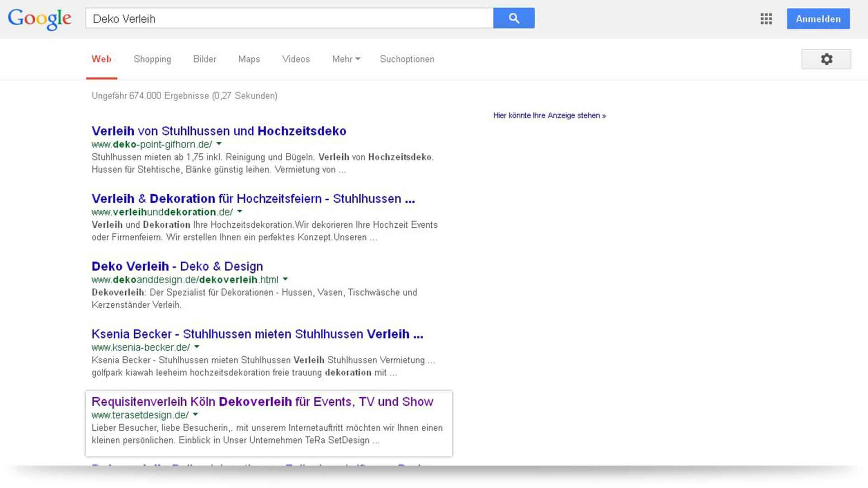Switch to the Bilder tab
Image resolution: width=868 pixels, height=488 pixels.
[205, 59]
